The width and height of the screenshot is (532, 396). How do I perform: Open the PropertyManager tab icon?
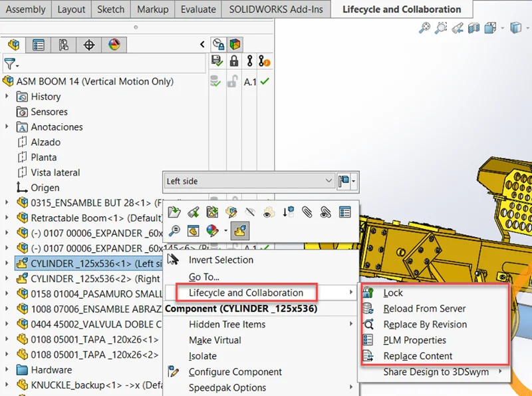tap(39, 45)
